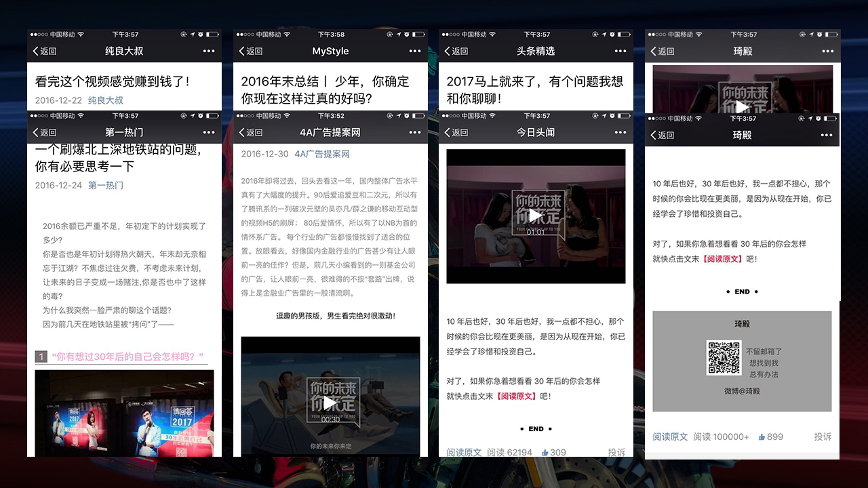Tap the more options dots in 头条精选 header
Screen dimensions: 868x488
pyautogui.click(x=620, y=52)
